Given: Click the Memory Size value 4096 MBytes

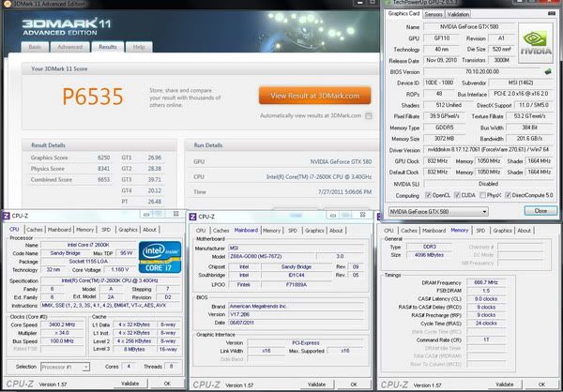Looking at the screenshot, I should coord(429,255).
